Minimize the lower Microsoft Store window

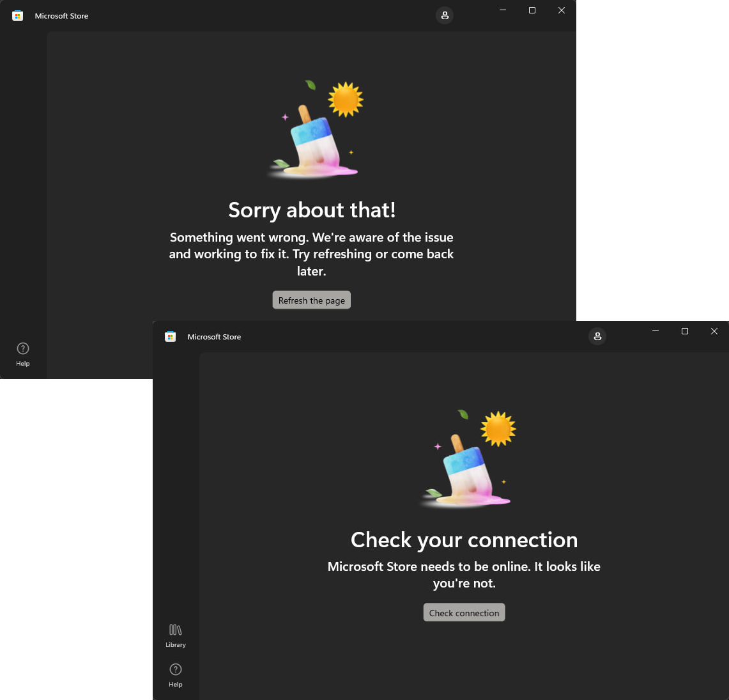click(656, 331)
